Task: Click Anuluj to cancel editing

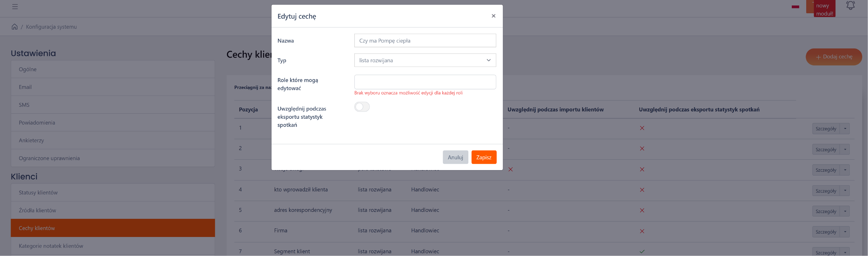Action: tap(455, 157)
